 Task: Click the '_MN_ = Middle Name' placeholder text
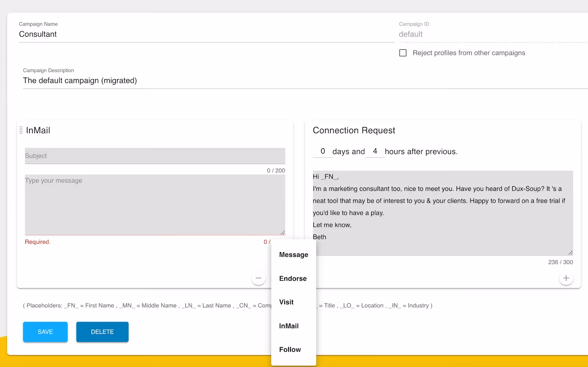149,305
